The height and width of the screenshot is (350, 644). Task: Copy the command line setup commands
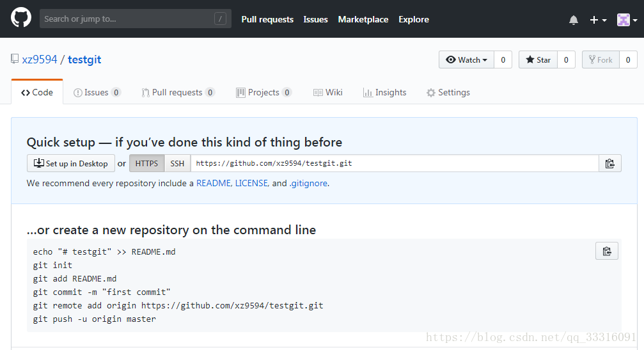coord(606,251)
